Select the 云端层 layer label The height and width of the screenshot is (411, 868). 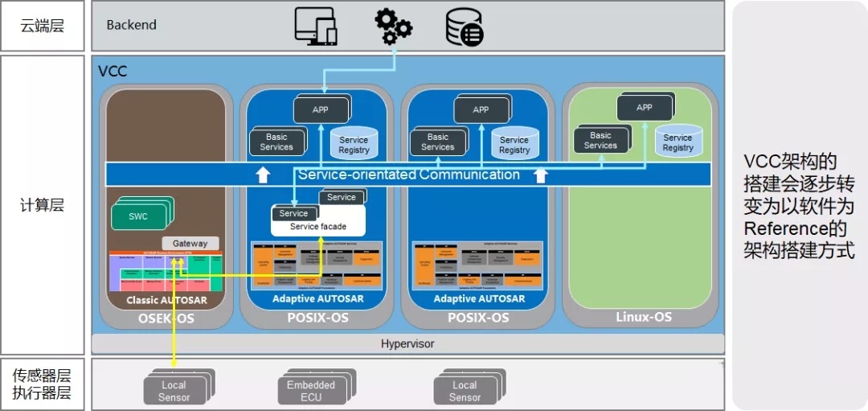coord(42,25)
